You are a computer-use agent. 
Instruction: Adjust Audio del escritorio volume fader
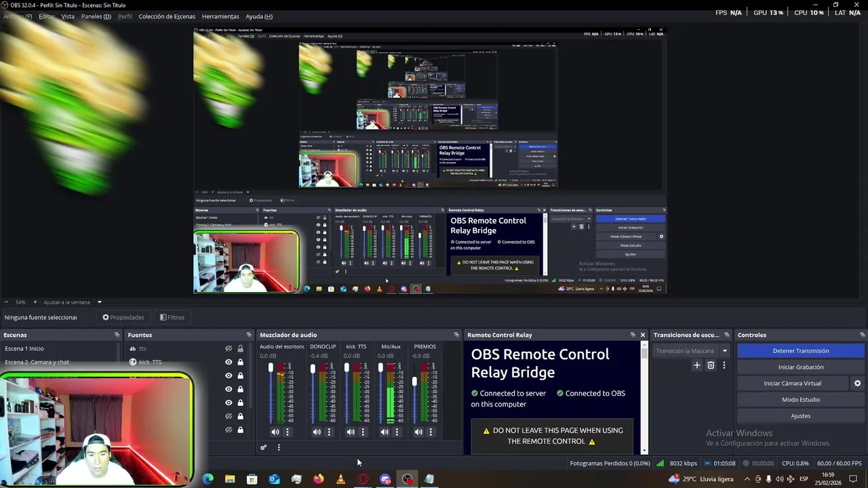click(271, 368)
